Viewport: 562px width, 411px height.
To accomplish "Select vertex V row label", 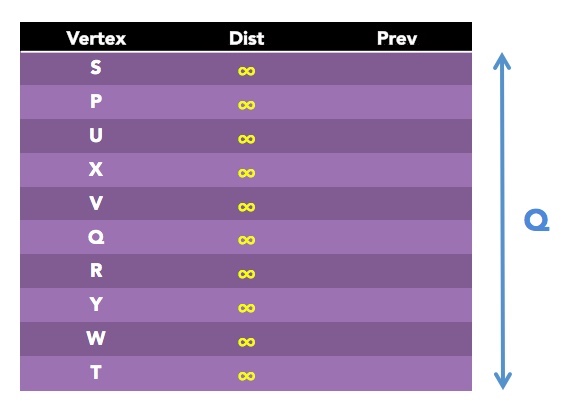I will [x=96, y=203].
